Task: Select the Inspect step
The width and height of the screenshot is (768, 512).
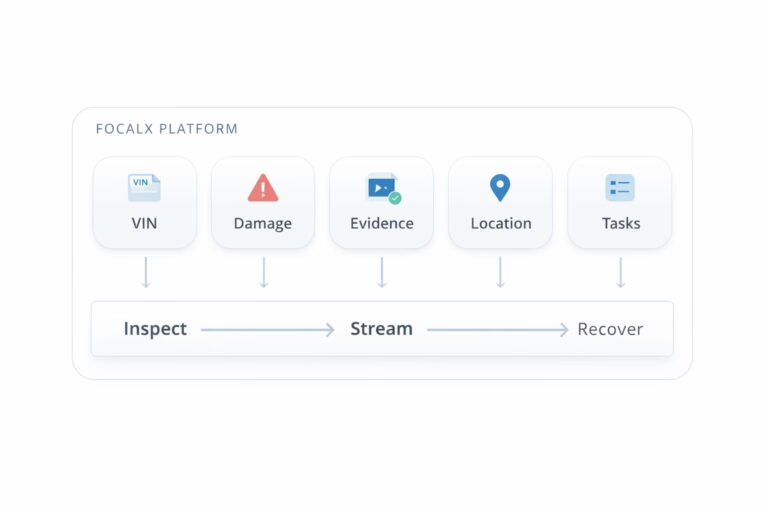Action: coord(155,329)
